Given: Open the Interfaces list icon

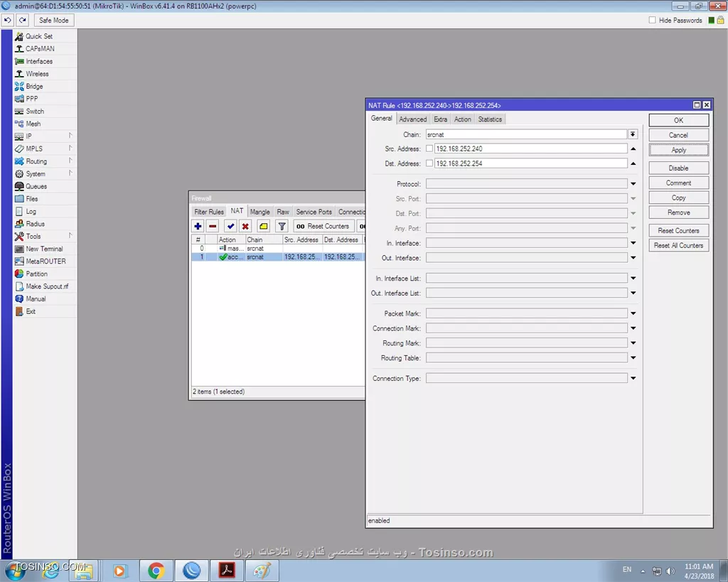Looking at the screenshot, I should (19, 61).
